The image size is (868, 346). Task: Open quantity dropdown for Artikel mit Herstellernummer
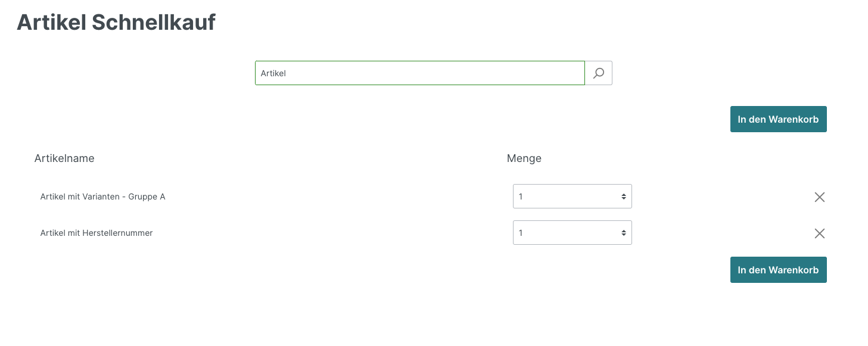(x=572, y=233)
